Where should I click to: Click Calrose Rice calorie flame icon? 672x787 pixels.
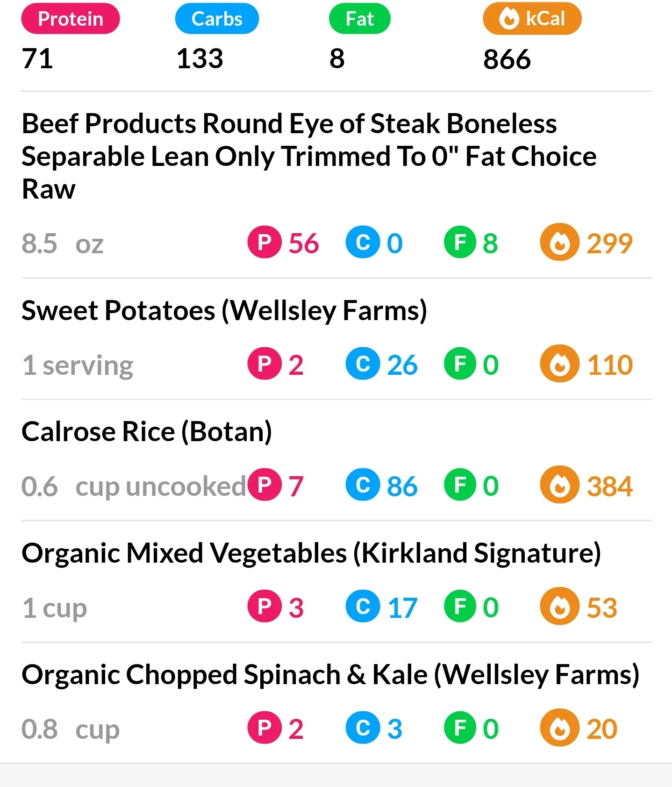(x=559, y=485)
